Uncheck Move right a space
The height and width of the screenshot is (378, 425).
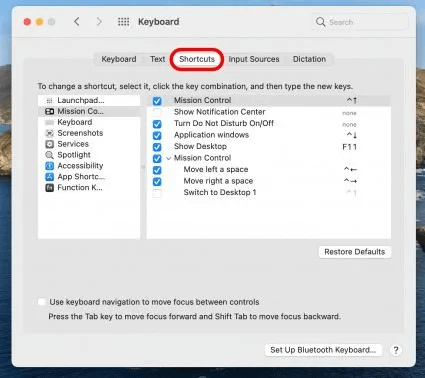point(157,181)
